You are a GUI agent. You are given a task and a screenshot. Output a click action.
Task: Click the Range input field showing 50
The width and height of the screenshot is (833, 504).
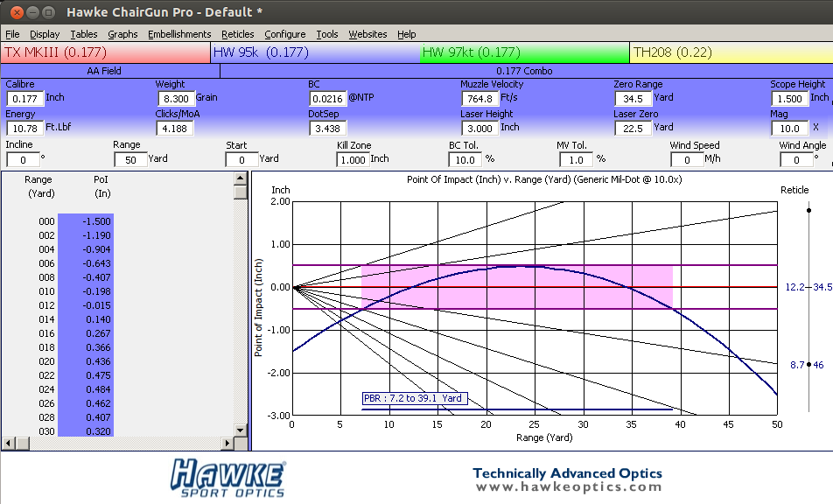130,160
